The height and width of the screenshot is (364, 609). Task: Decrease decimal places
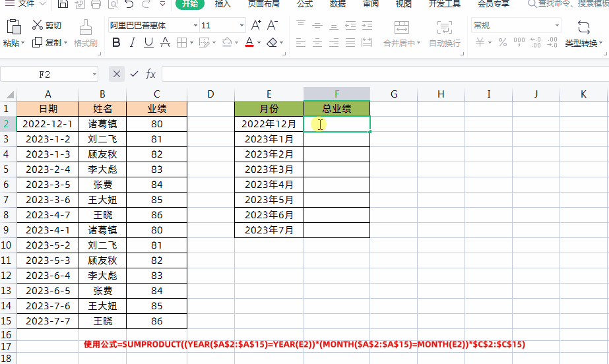[x=552, y=42]
